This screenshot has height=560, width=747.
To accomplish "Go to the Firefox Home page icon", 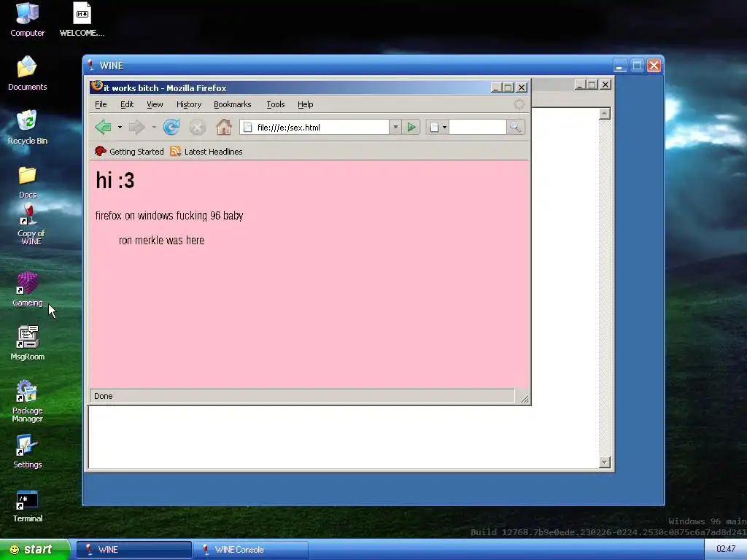I will (x=223, y=127).
